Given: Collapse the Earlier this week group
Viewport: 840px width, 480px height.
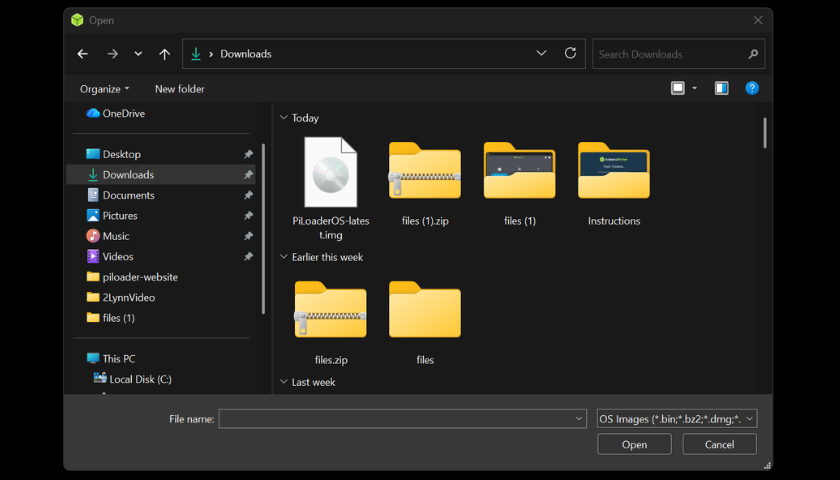Looking at the screenshot, I should click(284, 257).
